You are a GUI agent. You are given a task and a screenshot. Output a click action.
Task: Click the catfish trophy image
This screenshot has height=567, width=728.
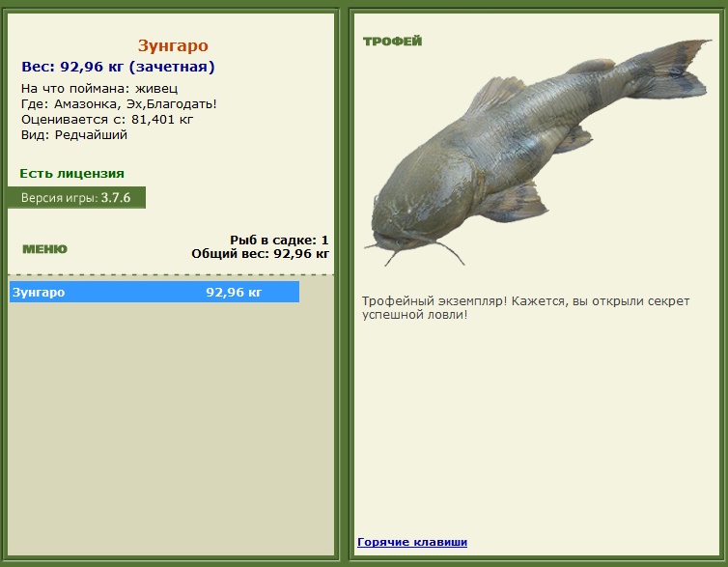click(537, 153)
